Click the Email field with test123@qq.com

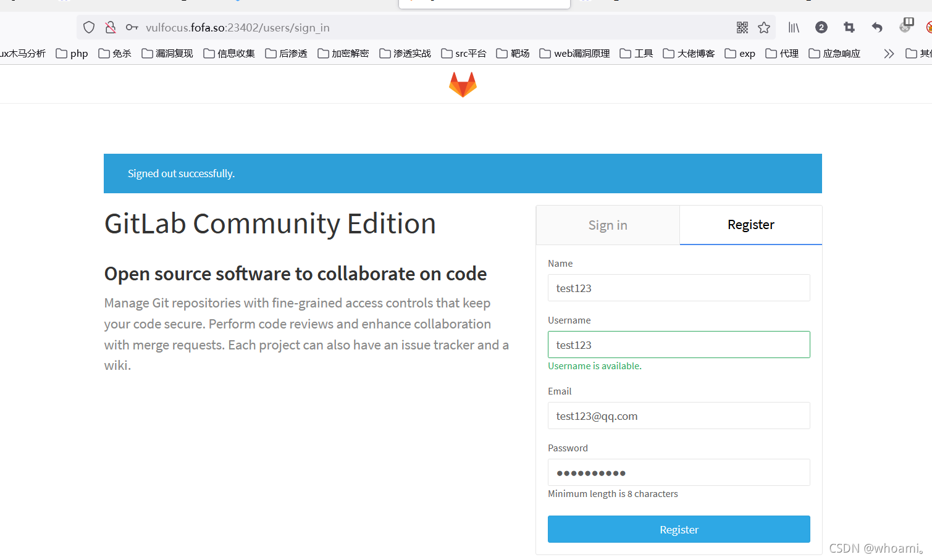point(679,416)
